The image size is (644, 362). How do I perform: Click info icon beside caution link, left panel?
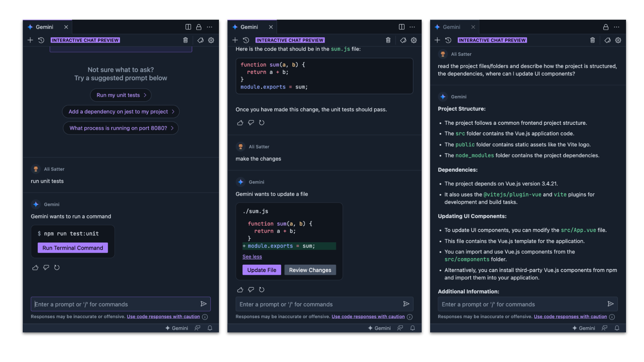coord(205,317)
